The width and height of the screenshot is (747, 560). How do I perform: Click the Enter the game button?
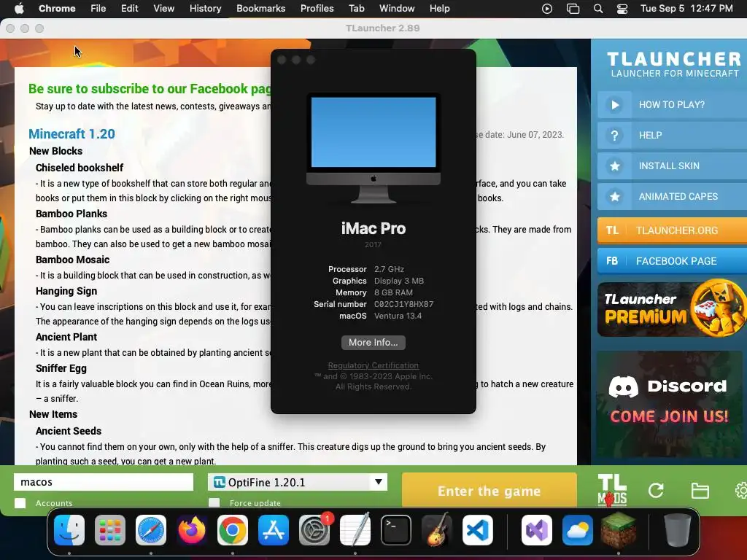click(x=489, y=490)
